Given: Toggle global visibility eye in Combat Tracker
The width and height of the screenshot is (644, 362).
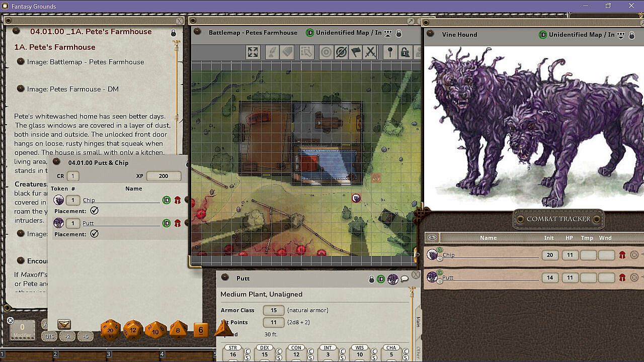Looking at the screenshot, I should [x=432, y=238].
